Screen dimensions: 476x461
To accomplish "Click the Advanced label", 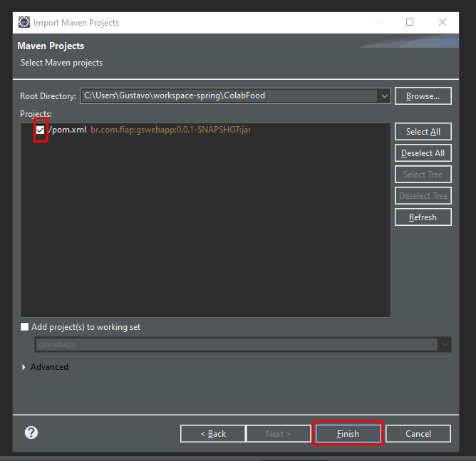I will (x=49, y=367).
